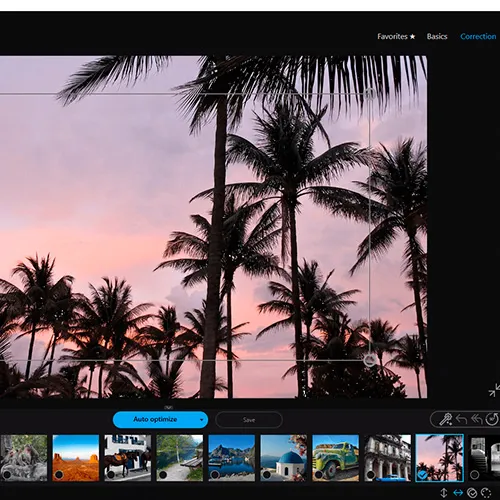Click the blue horizontal double-arrow icon
This screenshot has height=500, width=500.
(458, 493)
